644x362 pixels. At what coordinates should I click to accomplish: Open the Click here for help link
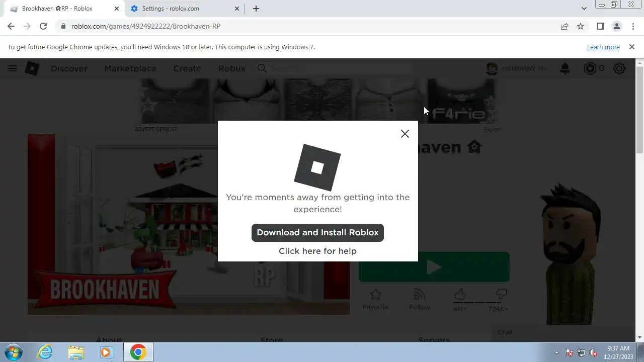(317, 251)
